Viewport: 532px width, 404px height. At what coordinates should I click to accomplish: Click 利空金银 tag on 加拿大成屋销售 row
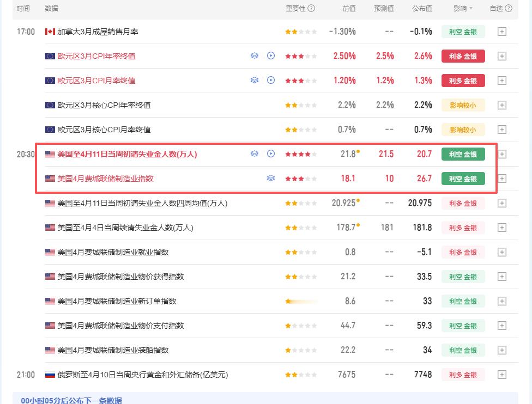(463, 32)
